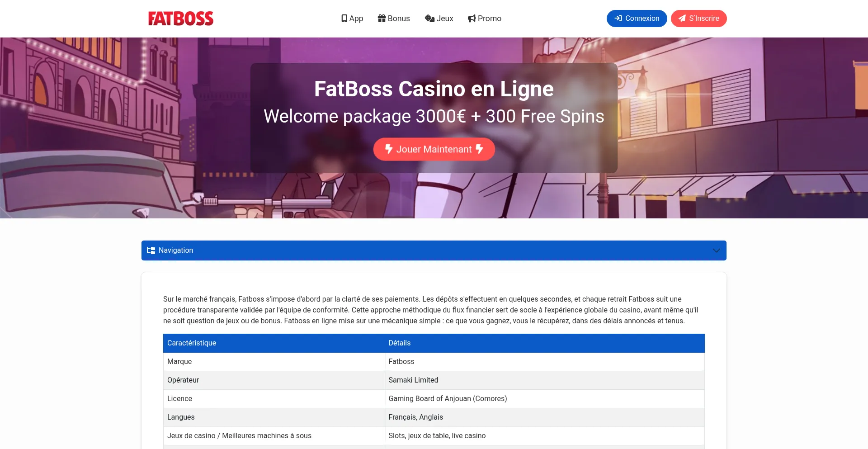Image resolution: width=868 pixels, height=449 pixels.
Task: Click the Connexion button
Action: pyautogui.click(x=637, y=19)
